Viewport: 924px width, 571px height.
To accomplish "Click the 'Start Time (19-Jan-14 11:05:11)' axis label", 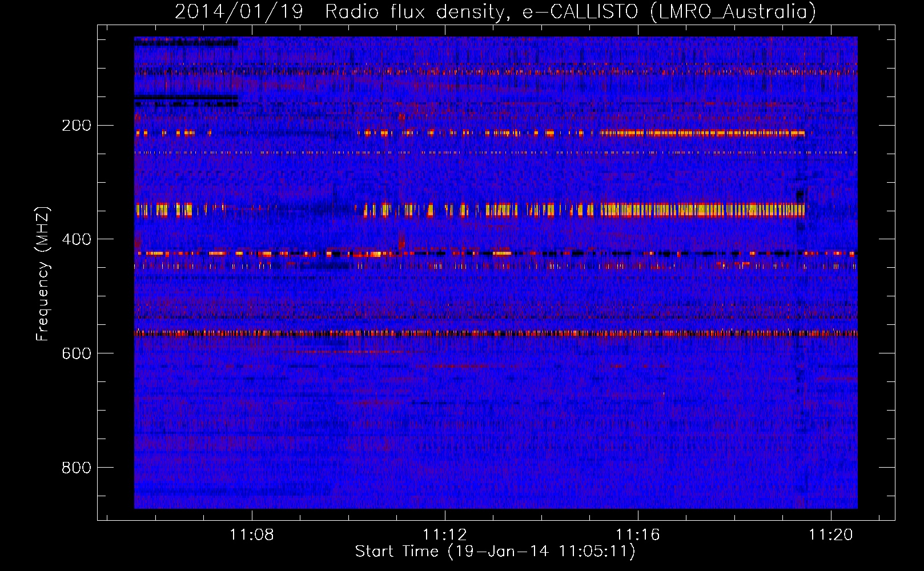I will click(495, 552).
